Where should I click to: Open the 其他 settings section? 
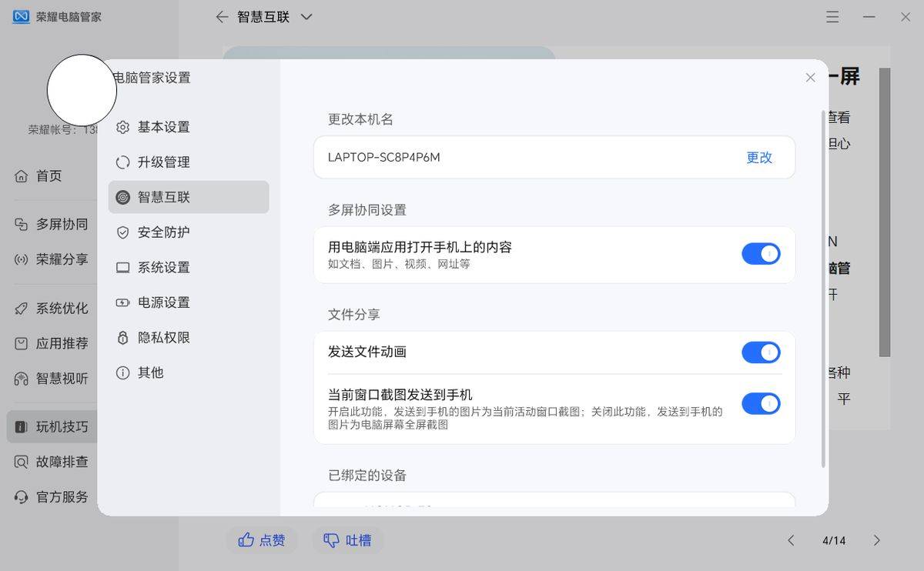(x=189, y=372)
